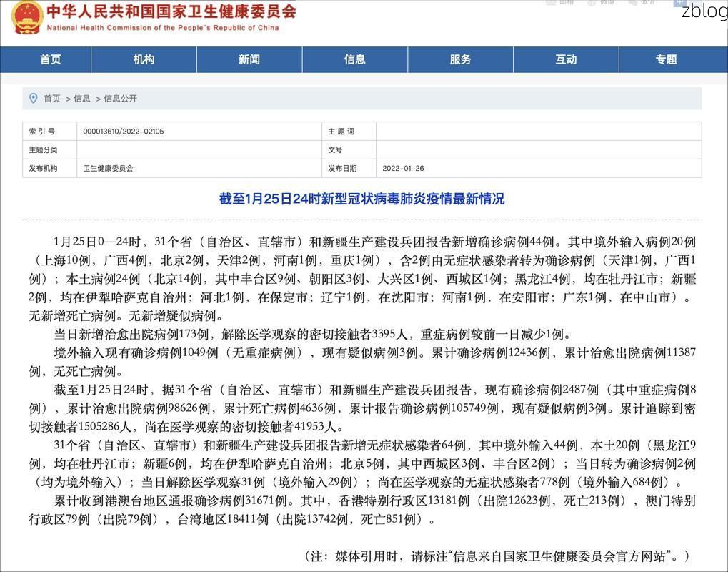This screenshot has height=572, width=728.
Task: Click the mail (邮箱) icon at top right
Action: (x=550, y=4)
